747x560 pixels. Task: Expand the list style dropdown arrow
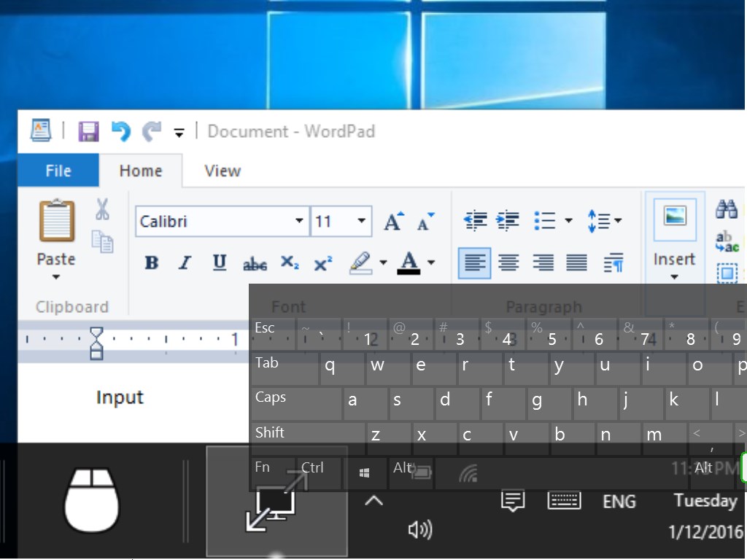[568, 220]
